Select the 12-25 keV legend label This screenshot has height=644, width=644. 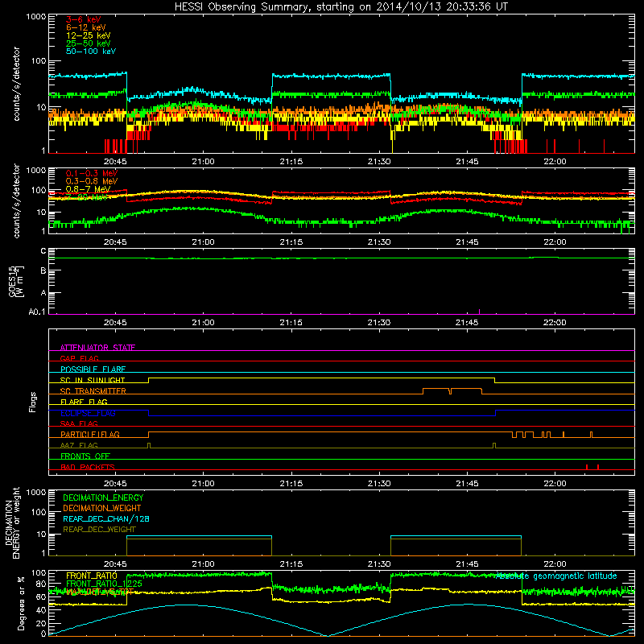89,35
